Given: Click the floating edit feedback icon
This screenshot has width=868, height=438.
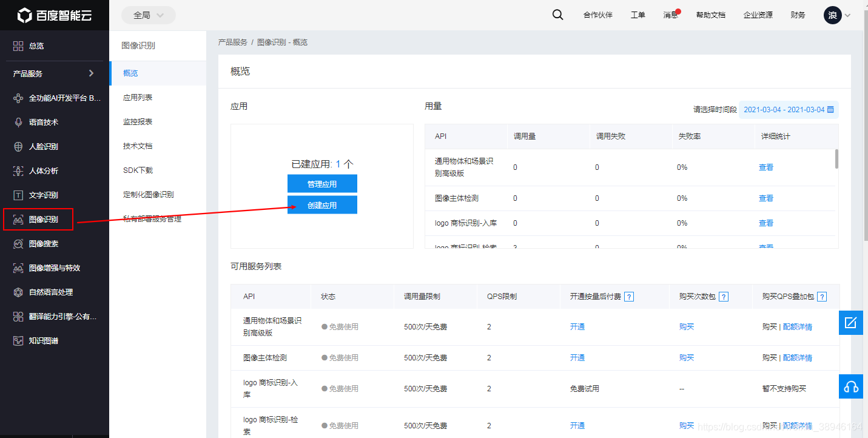Looking at the screenshot, I should click(x=851, y=323).
